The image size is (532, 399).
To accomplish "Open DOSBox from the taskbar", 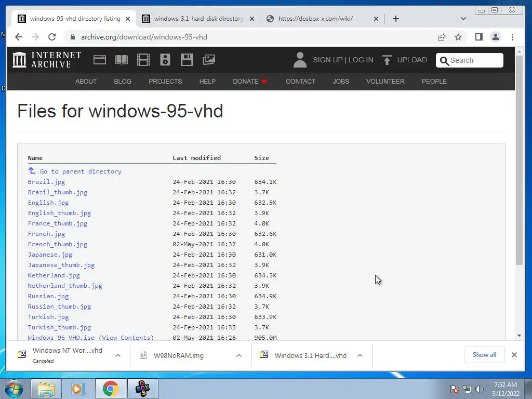I will click(142, 389).
